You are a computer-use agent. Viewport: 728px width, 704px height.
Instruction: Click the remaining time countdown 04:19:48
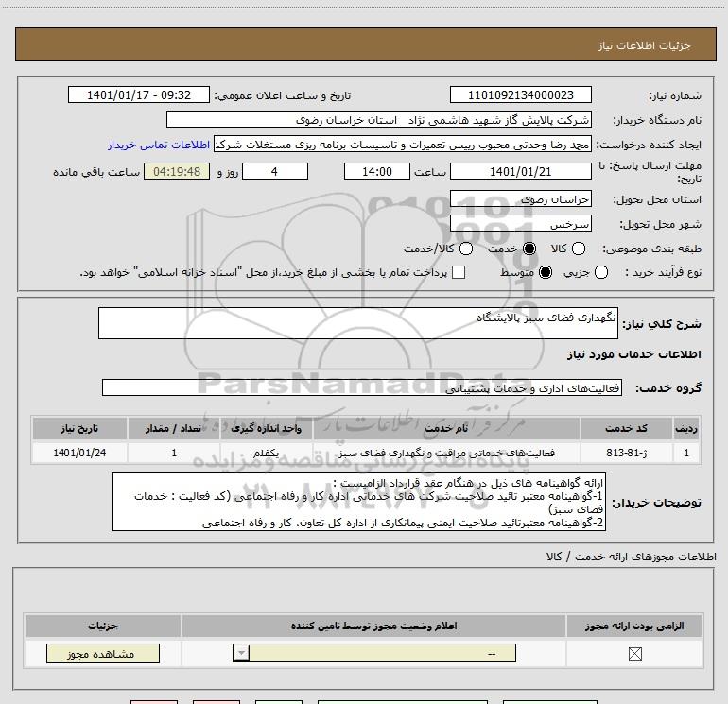(x=177, y=171)
